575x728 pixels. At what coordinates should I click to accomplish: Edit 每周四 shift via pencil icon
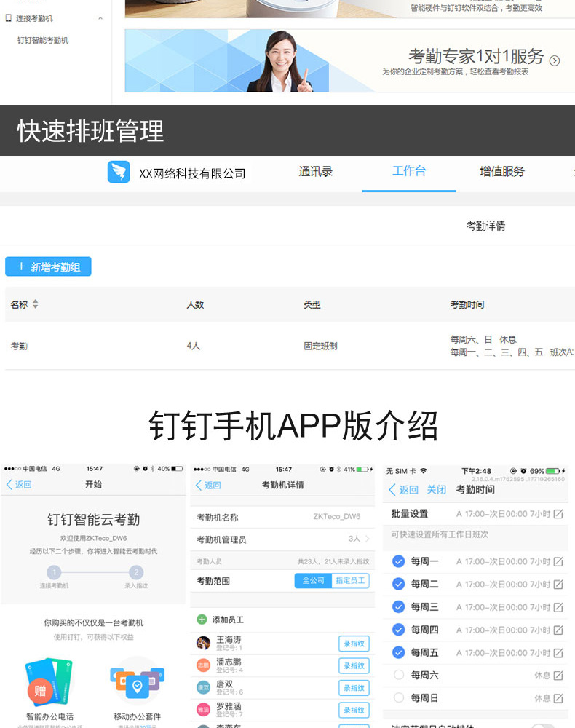(558, 630)
